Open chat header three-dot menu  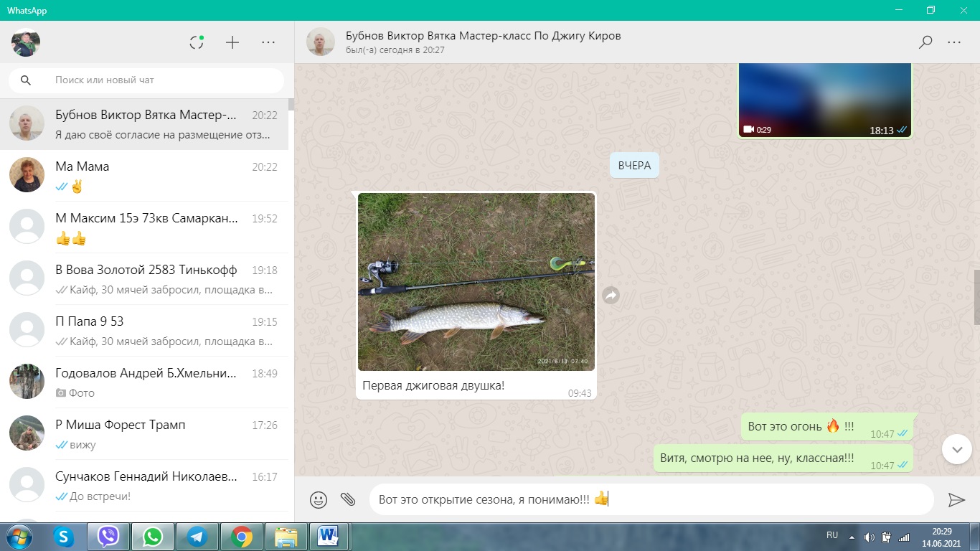[954, 42]
